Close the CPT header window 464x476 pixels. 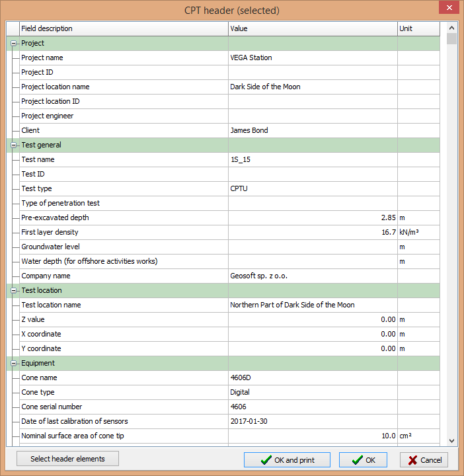(x=449, y=9)
